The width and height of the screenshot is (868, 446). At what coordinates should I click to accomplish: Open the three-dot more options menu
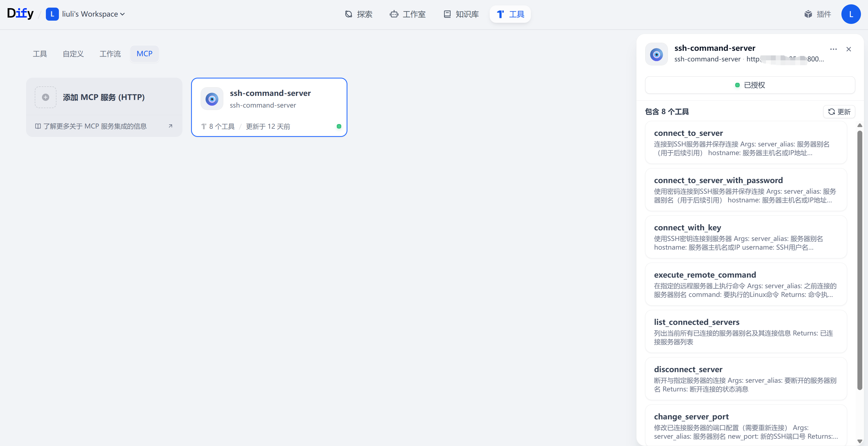click(x=834, y=49)
